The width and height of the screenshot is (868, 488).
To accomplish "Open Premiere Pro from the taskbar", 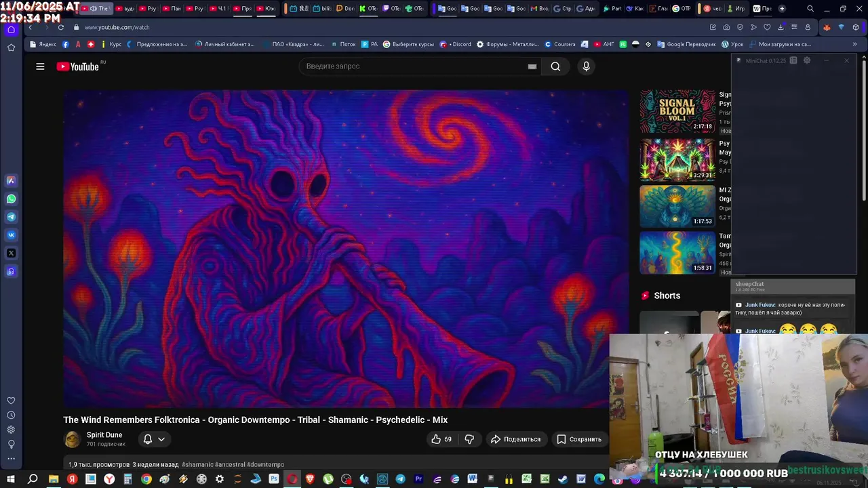I will [x=419, y=479].
